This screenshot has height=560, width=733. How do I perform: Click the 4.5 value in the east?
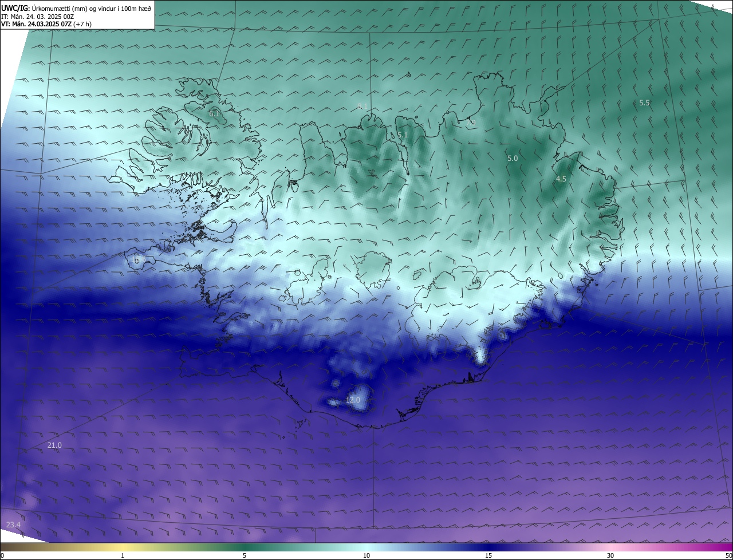[x=561, y=179]
